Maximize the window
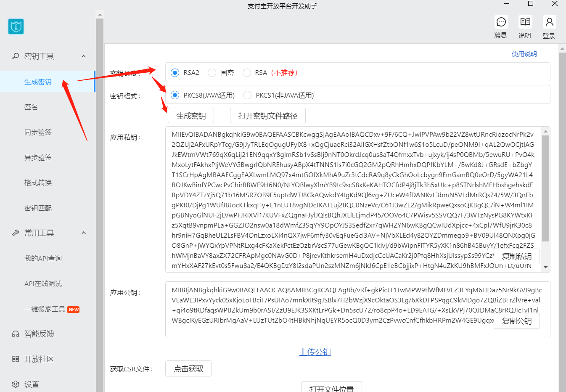566x392 pixels. pyautogui.click(x=531, y=4)
